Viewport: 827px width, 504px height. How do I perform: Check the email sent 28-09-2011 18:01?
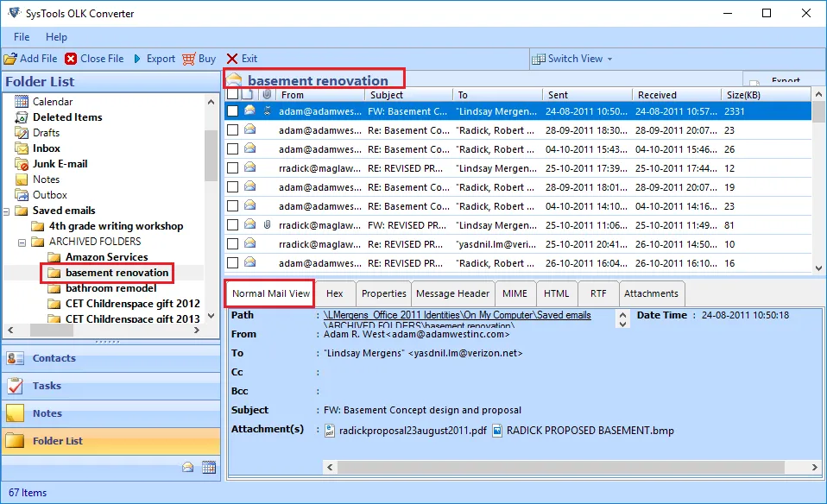tap(232, 187)
